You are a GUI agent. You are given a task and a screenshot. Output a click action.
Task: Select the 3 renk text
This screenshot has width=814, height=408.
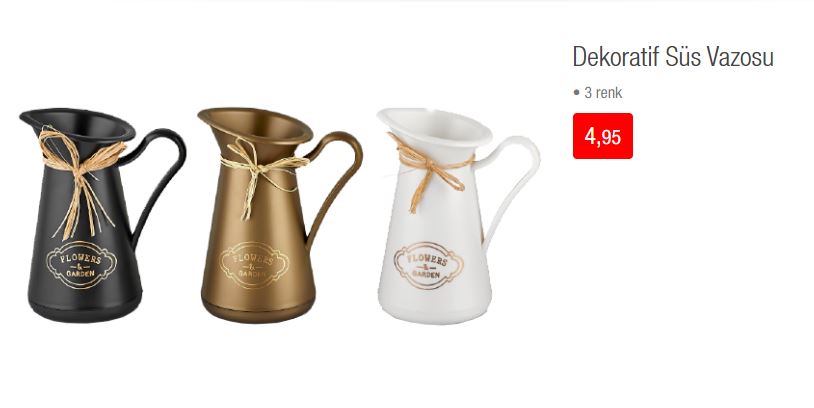tap(603, 93)
